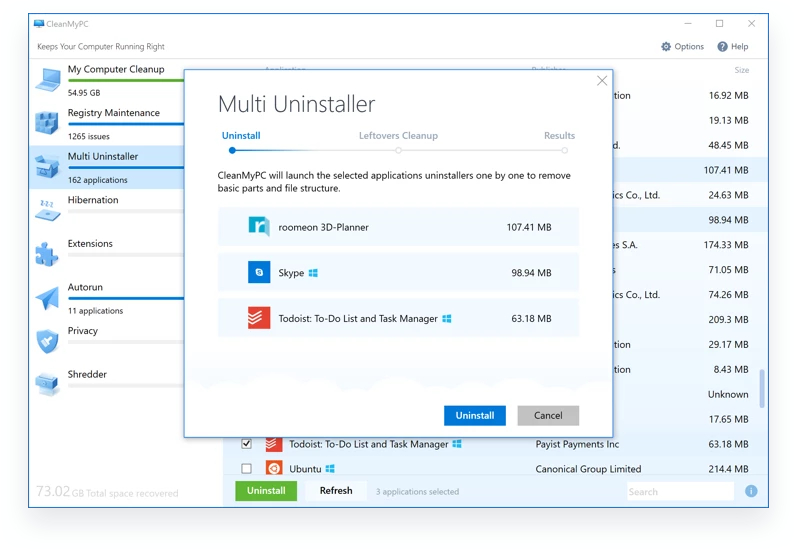
Task: Open Shredder icon in sidebar
Action: click(x=48, y=384)
